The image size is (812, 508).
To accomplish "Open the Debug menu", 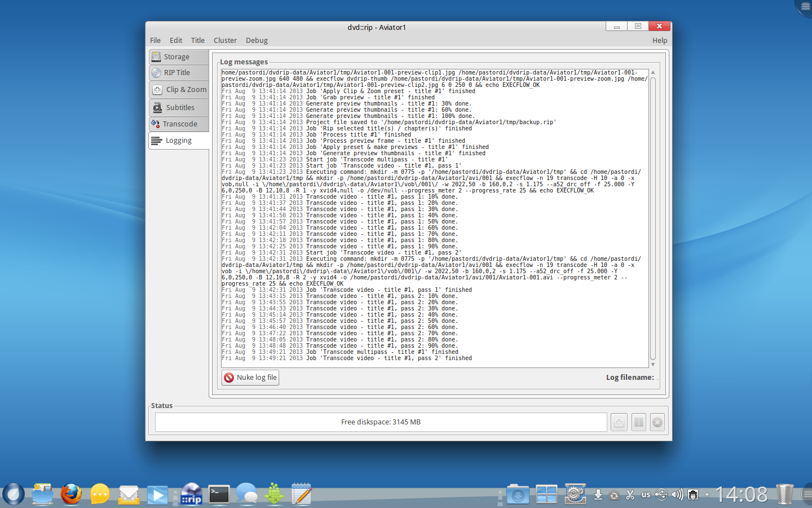I will click(257, 41).
